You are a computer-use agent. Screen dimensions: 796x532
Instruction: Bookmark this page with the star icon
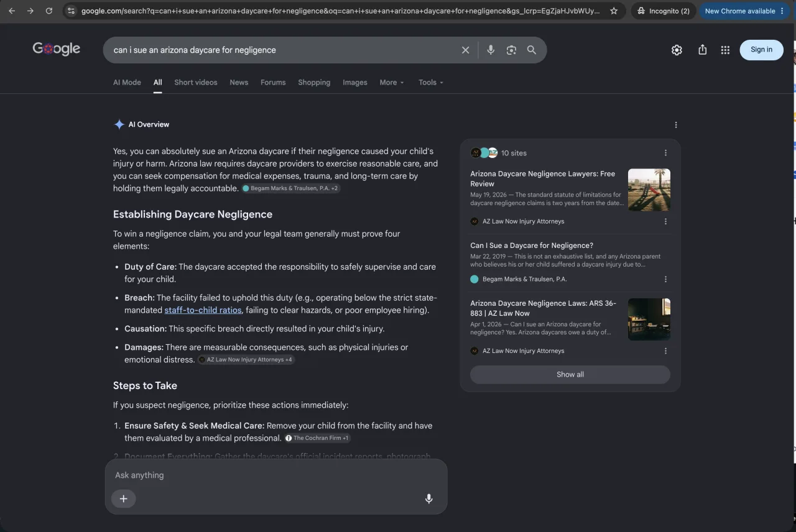614,11
